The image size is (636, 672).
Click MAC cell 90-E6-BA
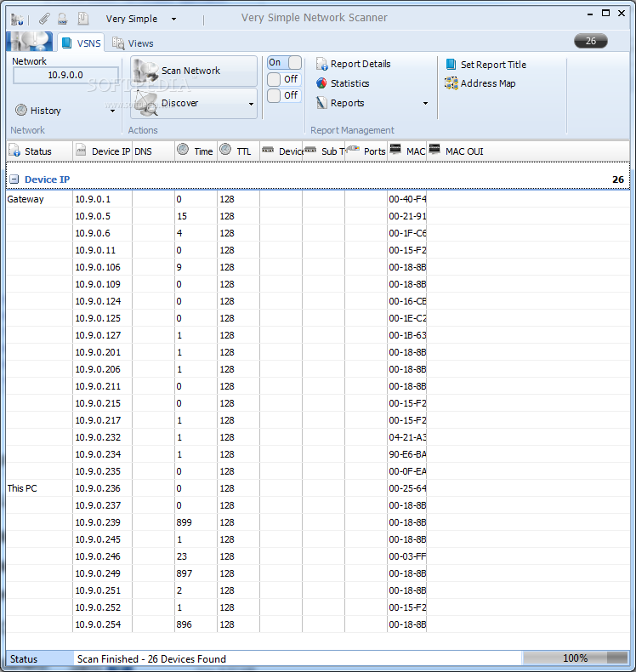click(407, 454)
